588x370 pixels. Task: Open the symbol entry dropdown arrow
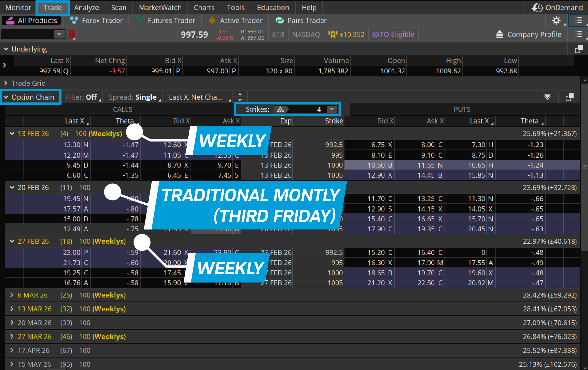click(x=59, y=34)
